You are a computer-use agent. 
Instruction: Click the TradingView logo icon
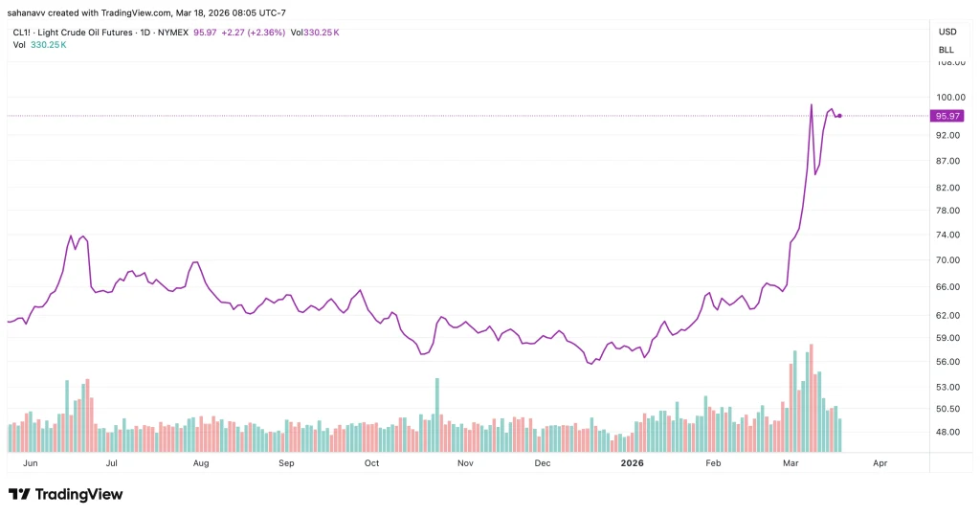[19, 494]
